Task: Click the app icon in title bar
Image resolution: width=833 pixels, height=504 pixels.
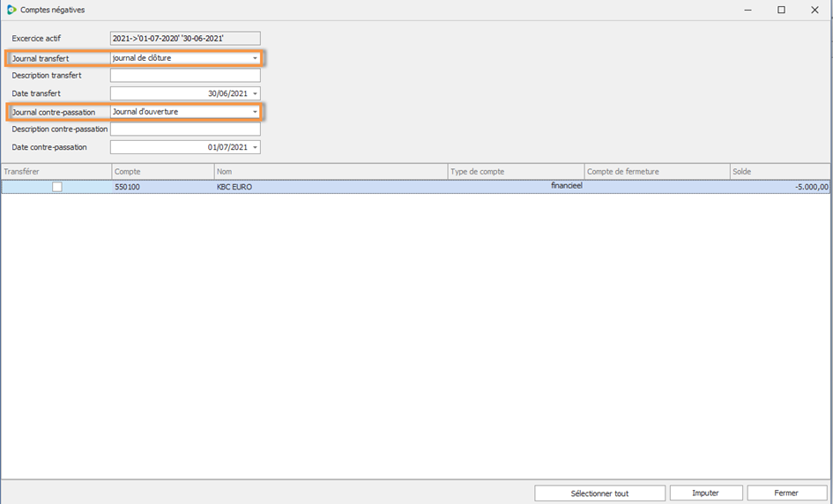Action: click(x=11, y=10)
